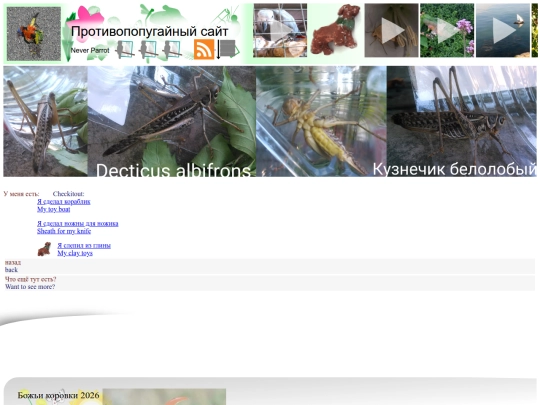This screenshot has height=405, width=540.
Task: Play the caged gray parrot video thumbnail
Action: (x=280, y=30)
